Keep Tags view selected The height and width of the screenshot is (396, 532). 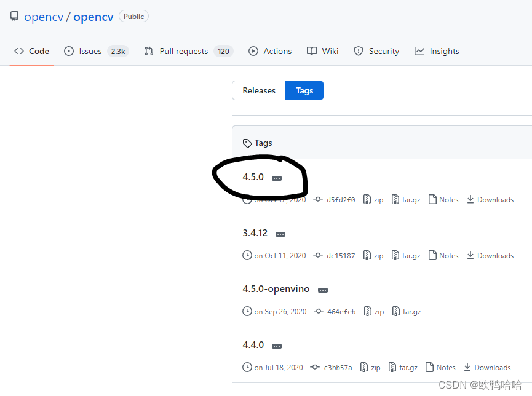pos(304,90)
